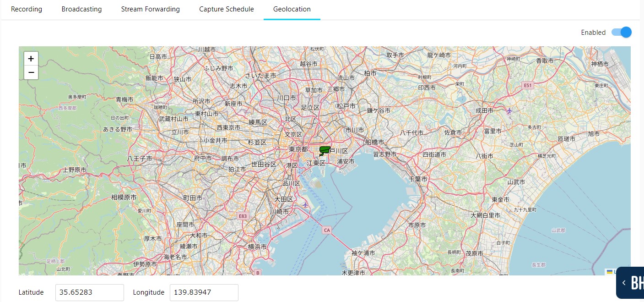Click the E83 highway shield on map
644x302 pixels.
click(243, 216)
